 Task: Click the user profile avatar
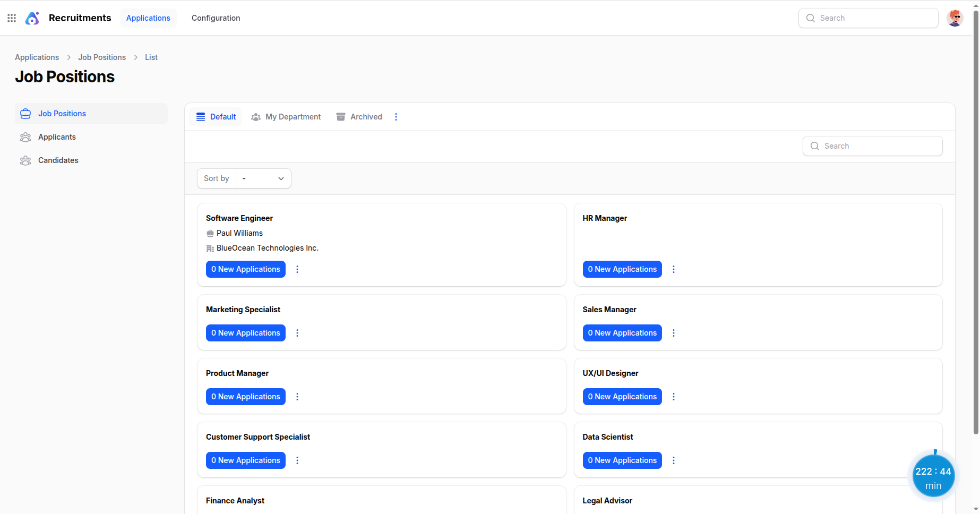tap(955, 18)
